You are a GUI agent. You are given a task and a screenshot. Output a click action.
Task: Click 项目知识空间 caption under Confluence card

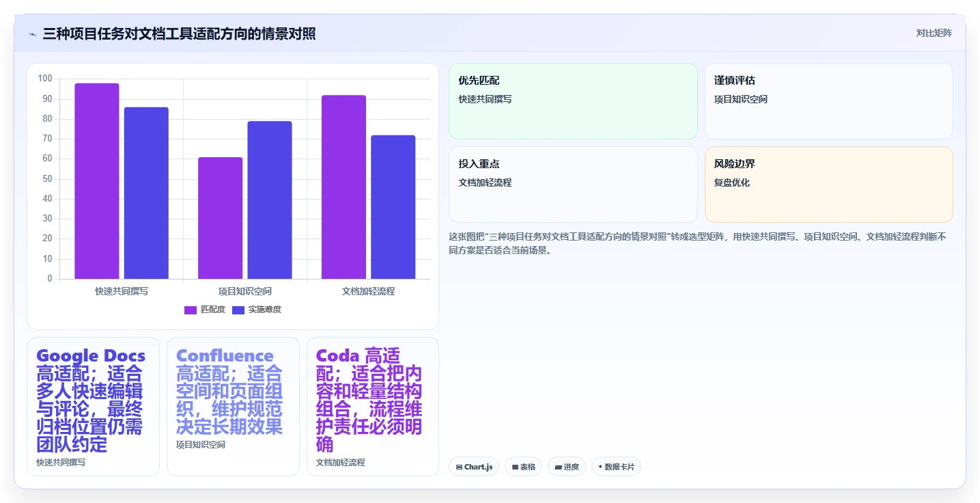pyautogui.click(x=201, y=445)
